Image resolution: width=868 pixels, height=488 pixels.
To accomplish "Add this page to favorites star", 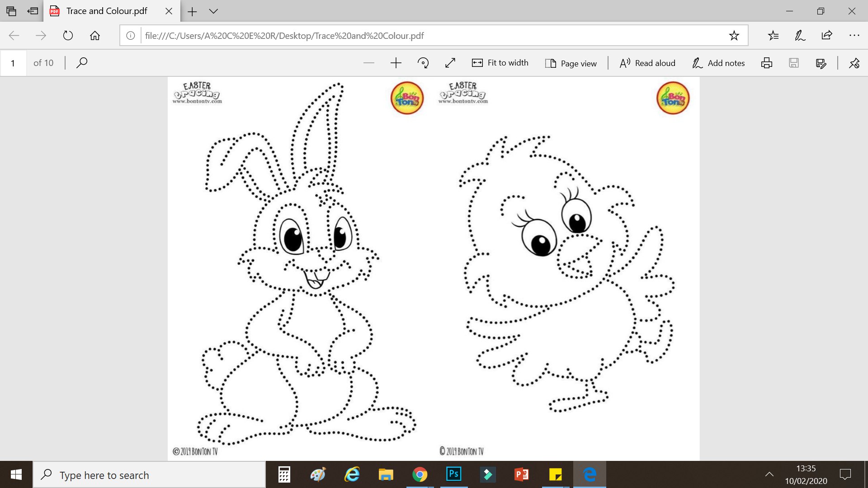I will [x=734, y=36].
